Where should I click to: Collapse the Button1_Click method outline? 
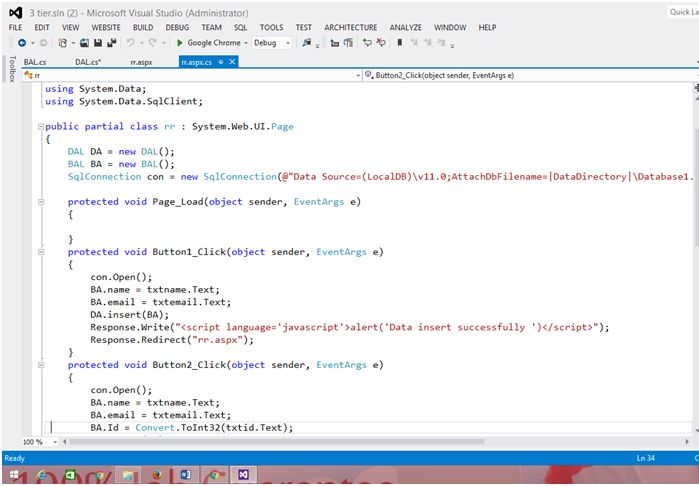[x=41, y=252]
